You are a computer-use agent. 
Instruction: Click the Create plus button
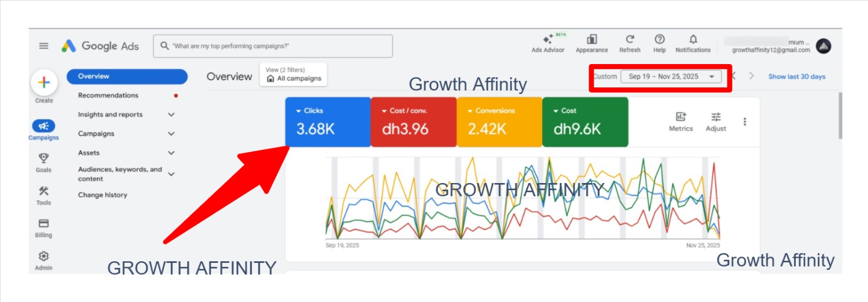click(x=44, y=83)
